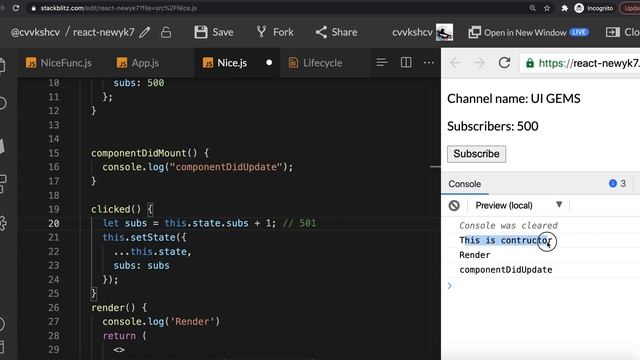Clear the console with the ban icon
The width and height of the screenshot is (640, 360).
coord(454,205)
